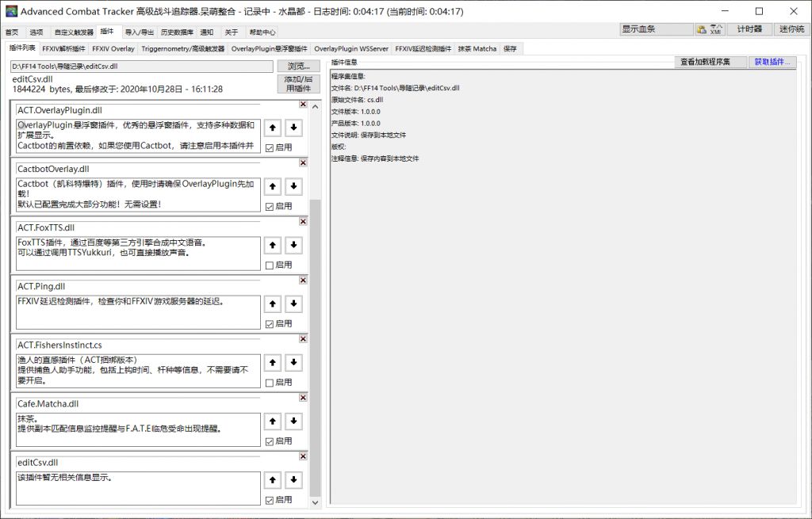This screenshot has width=812, height=519.
Task: Move ACT.Ping.dll down one position
Action: tap(293, 303)
